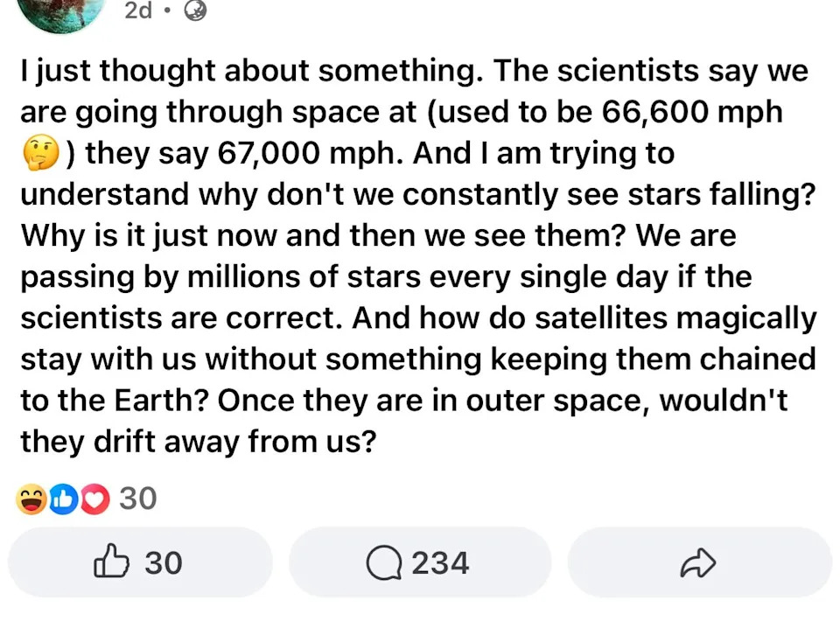Click the "2d" post timestamp
Screen dimensions: 840x621
point(139,10)
